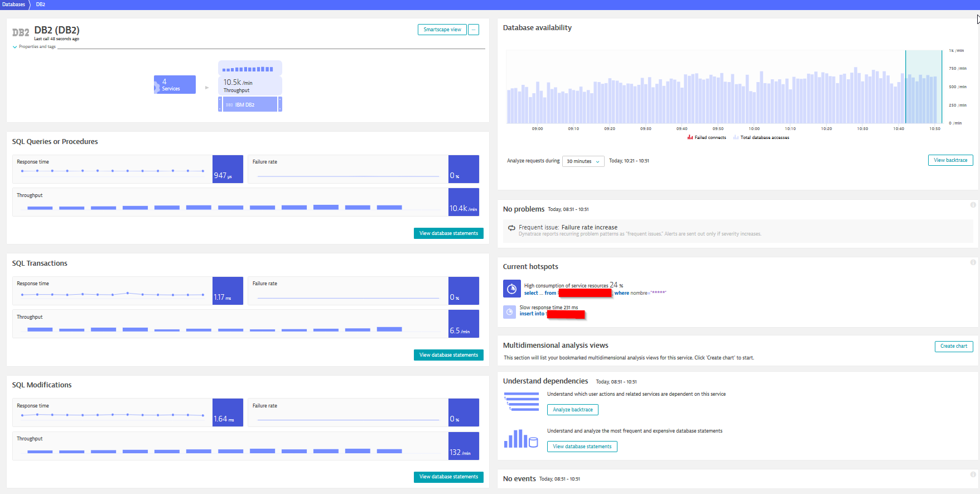Click the IBM DB2 technology icon
The height and width of the screenshot is (494, 980).
(229, 105)
